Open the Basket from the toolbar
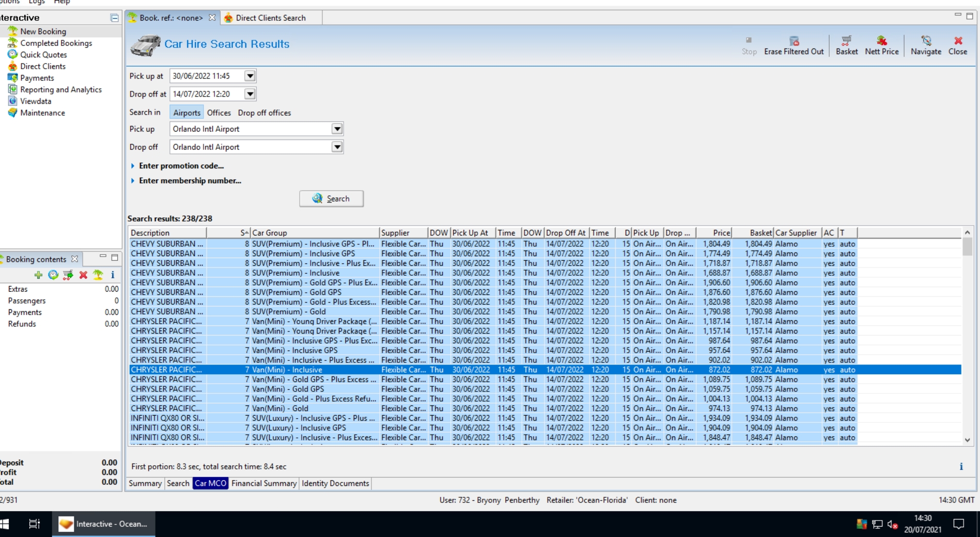The width and height of the screenshot is (980, 537). click(847, 45)
